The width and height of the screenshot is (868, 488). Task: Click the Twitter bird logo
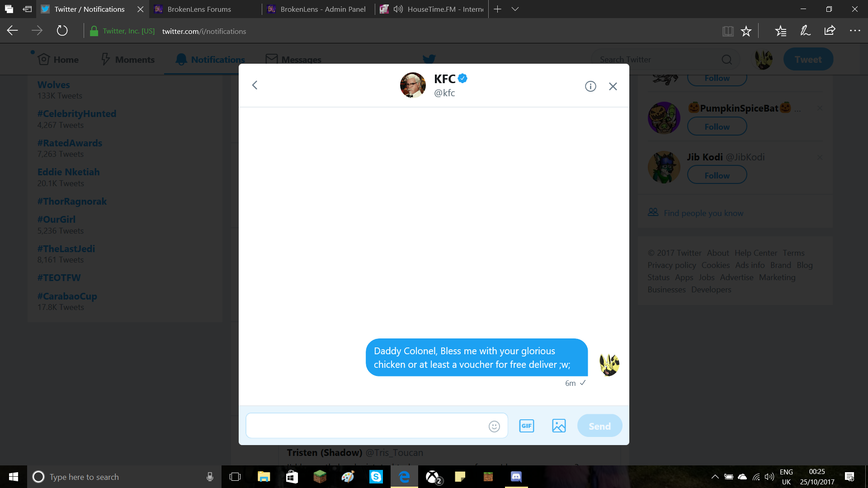(x=429, y=59)
